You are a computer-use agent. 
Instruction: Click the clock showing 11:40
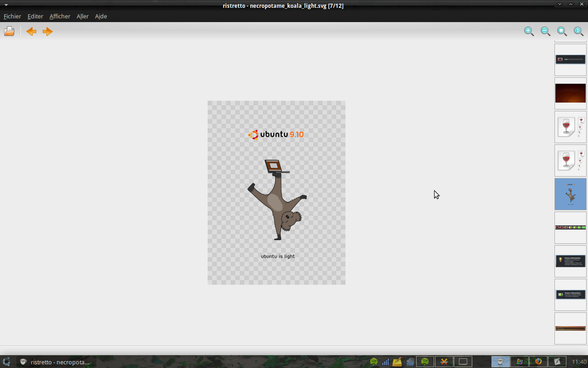click(x=579, y=362)
